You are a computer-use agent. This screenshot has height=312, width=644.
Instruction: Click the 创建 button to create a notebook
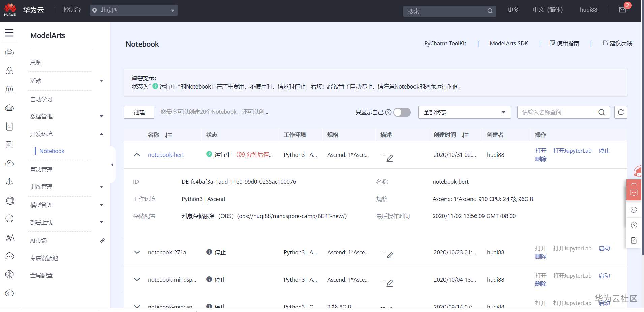tap(139, 112)
